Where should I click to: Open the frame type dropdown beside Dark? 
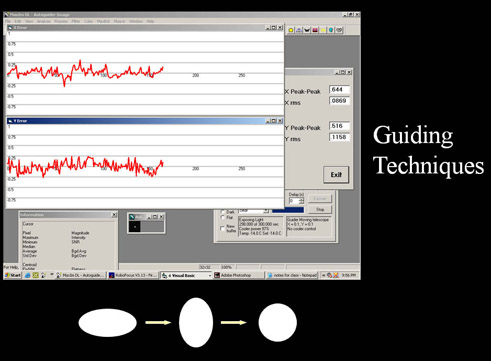point(266,211)
